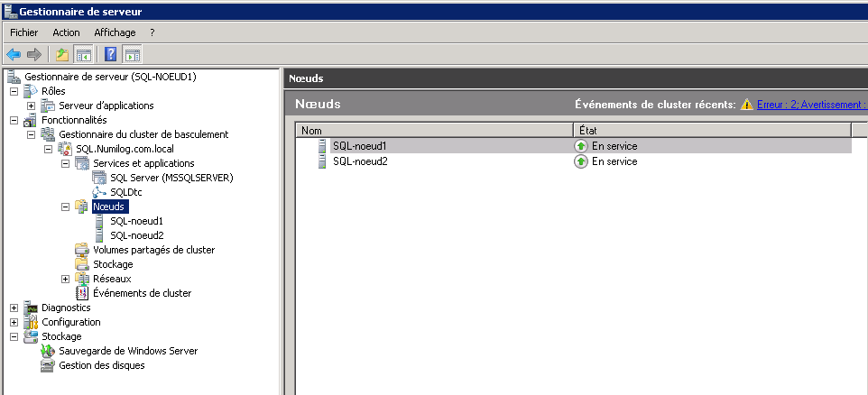
Task: Open Help with the blue question mark icon
Action: coord(111,54)
